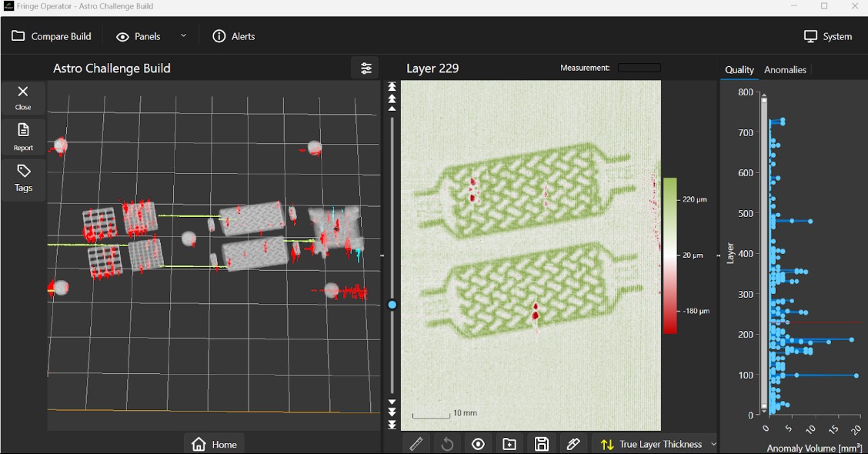
Task: Open the Tags panel
Action: pos(23,178)
